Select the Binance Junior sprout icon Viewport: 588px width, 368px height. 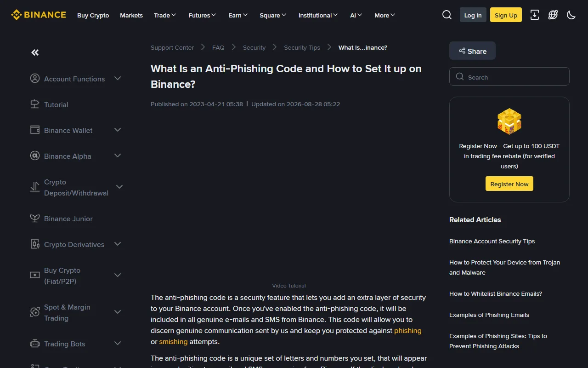tap(35, 218)
